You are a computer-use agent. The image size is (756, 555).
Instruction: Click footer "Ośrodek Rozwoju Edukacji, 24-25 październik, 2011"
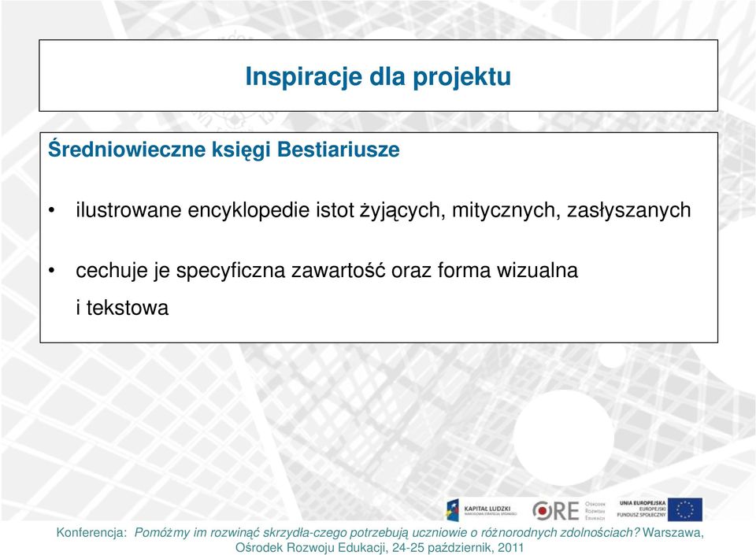click(x=380, y=548)
